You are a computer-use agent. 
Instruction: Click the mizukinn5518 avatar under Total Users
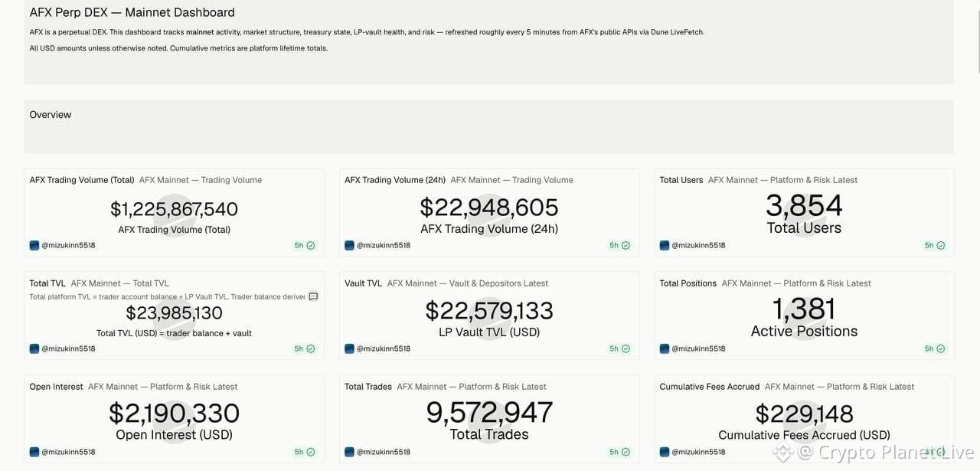point(665,246)
